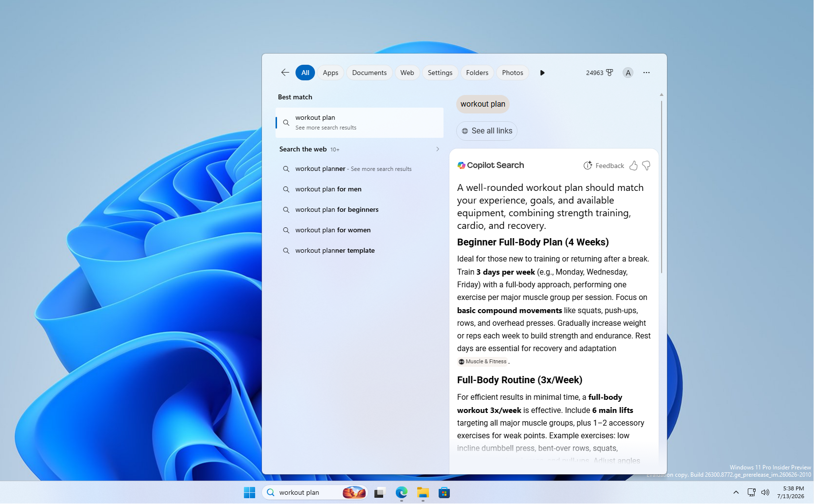Click the 'Full-Body Routine (3x/Week)' heading
Viewport: 814px width, 504px height.
point(519,380)
